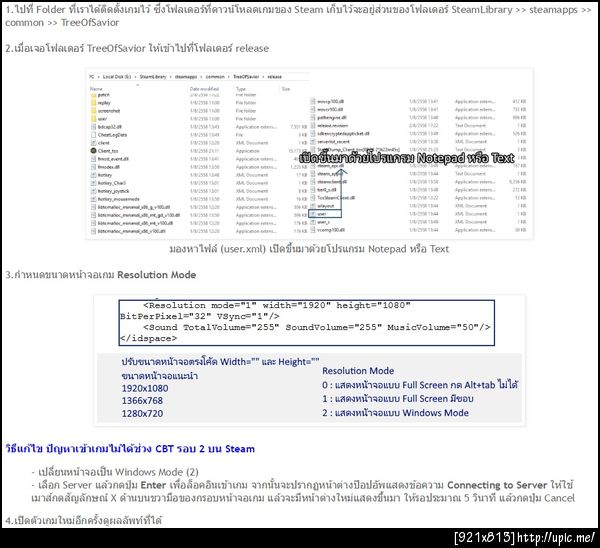Click the 1366x768 recommended size
The image size is (600, 548).
click(142, 401)
